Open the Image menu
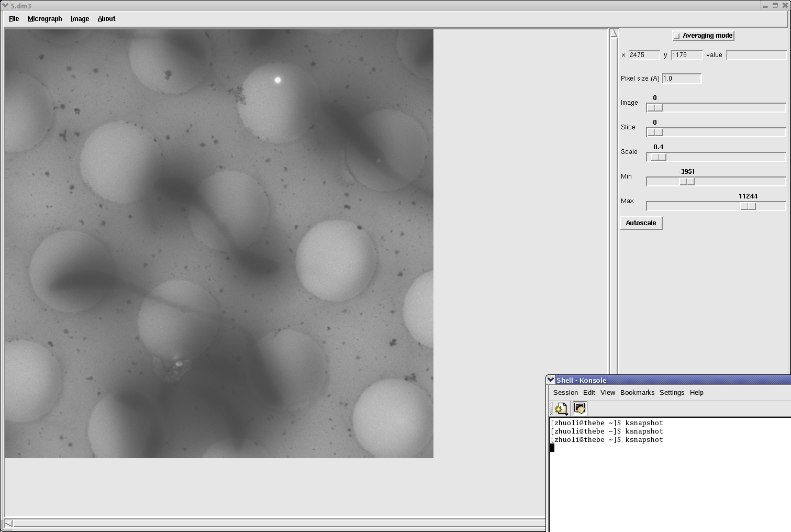This screenshot has height=532, width=791. point(80,19)
